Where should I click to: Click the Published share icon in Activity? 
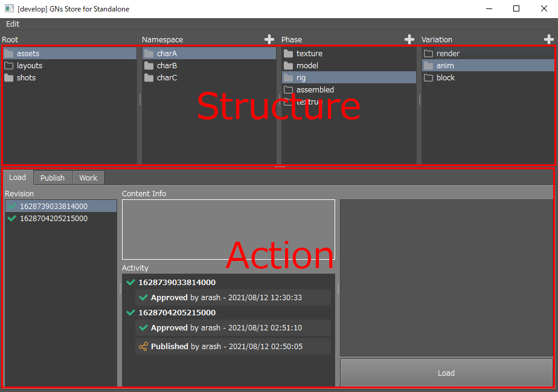pyautogui.click(x=143, y=347)
